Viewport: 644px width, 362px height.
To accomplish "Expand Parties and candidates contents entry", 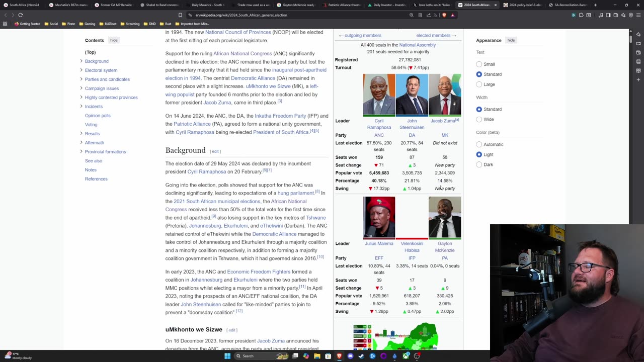I will [x=81, y=79].
